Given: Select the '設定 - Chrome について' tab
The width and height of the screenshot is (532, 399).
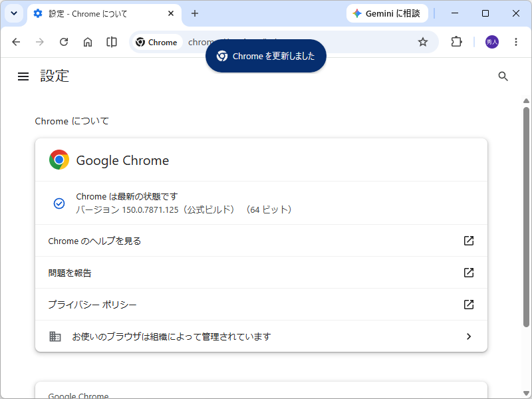Looking at the screenshot, I should 104,14.
